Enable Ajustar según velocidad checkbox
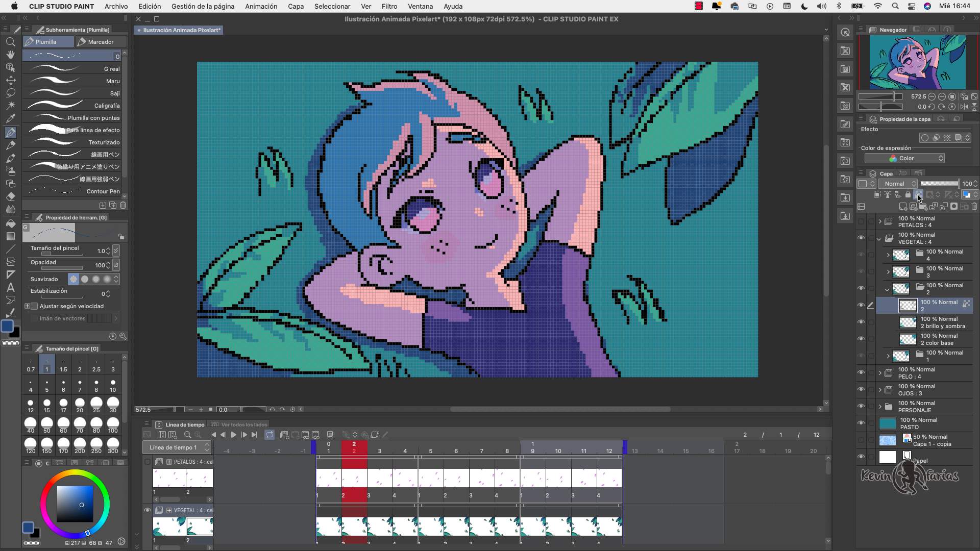The width and height of the screenshot is (980, 551). pos(35,306)
